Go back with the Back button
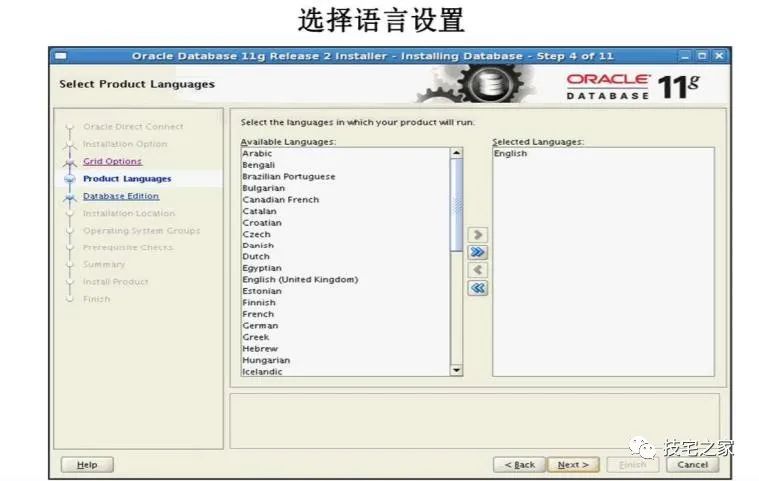759x481 pixels. click(x=519, y=465)
